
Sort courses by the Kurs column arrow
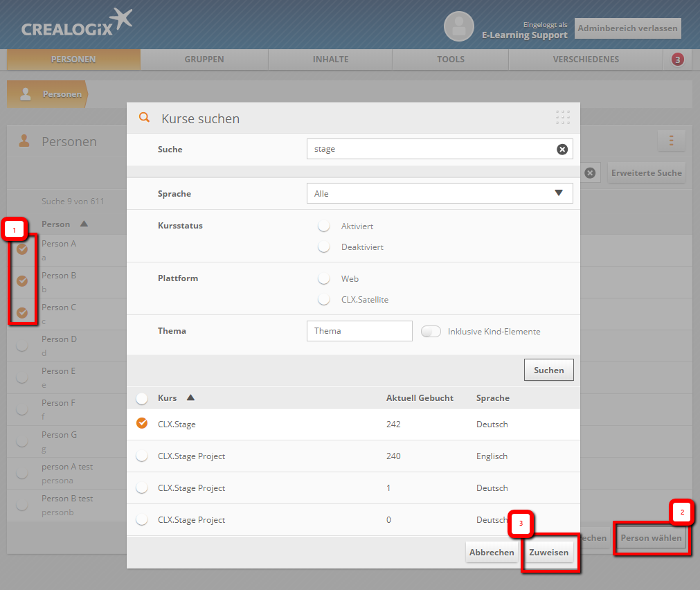pos(190,398)
